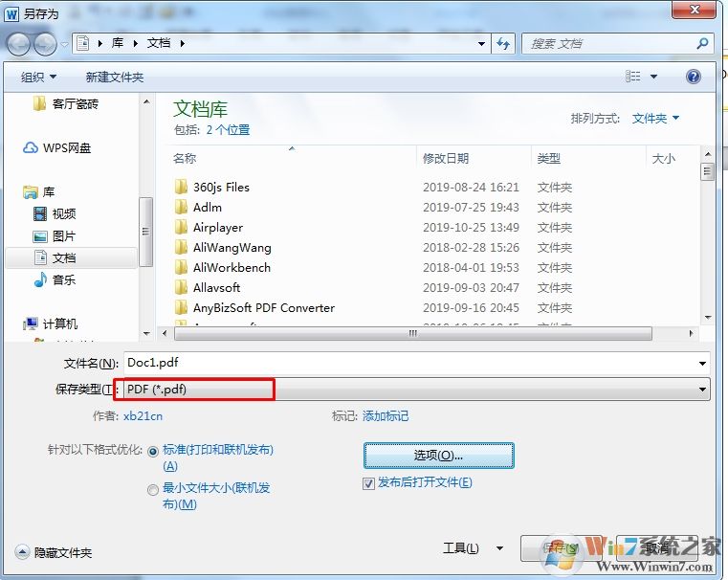Click the 取消 button
Image resolution: width=728 pixels, height=580 pixels.
pos(655,548)
